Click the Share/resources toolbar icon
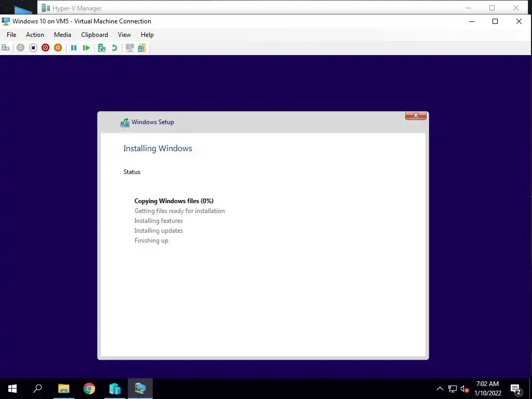532x399 pixels. point(142,48)
